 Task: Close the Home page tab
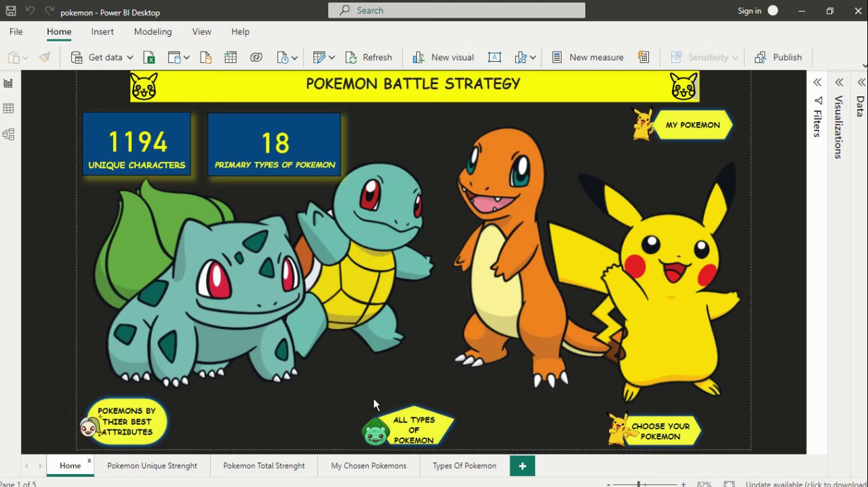(x=89, y=461)
